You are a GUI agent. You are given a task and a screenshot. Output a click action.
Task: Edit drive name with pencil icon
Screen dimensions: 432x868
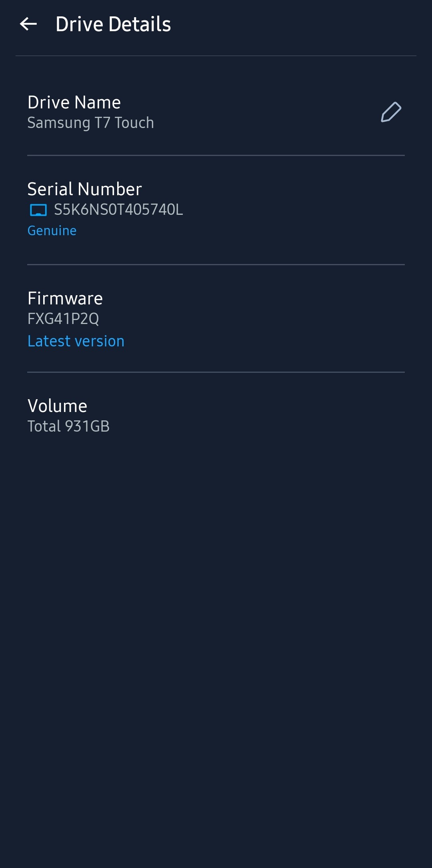point(391,112)
